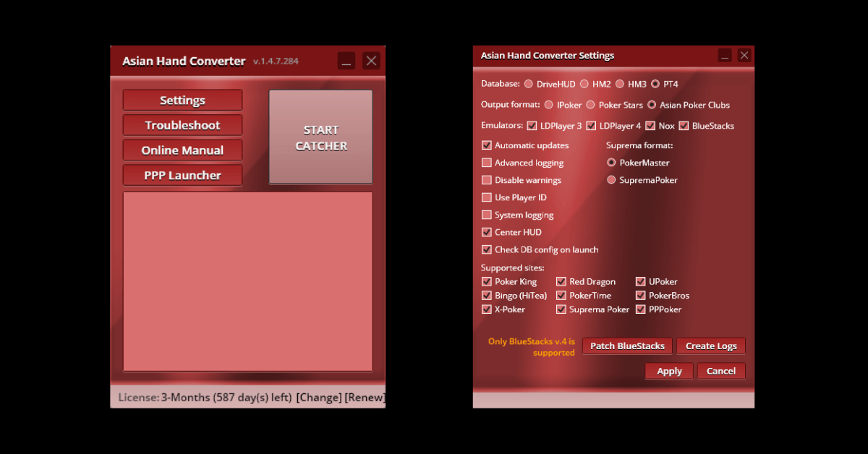Image resolution: width=868 pixels, height=454 pixels.
Task: Open Settings in Asian Hand Converter
Action: pyautogui.click(x=182, y=100)
